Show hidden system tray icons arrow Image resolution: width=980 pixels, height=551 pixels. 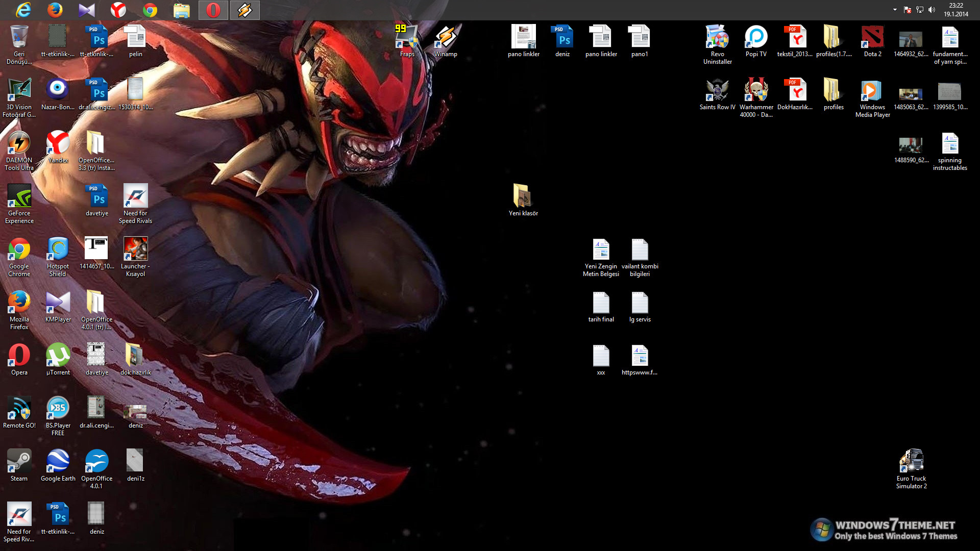pyautogui.click(x=895, y=10)
